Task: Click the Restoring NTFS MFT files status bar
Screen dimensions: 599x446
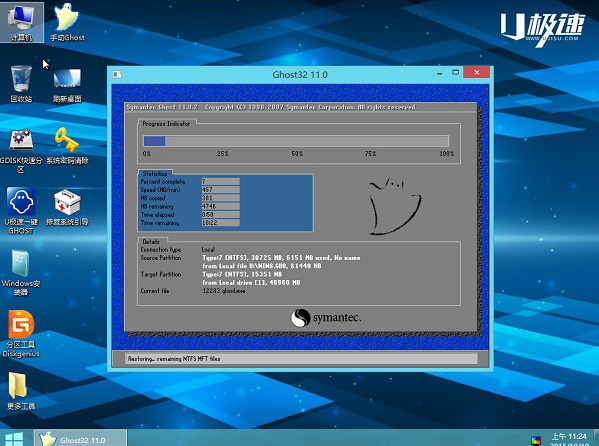Action: 301,358
